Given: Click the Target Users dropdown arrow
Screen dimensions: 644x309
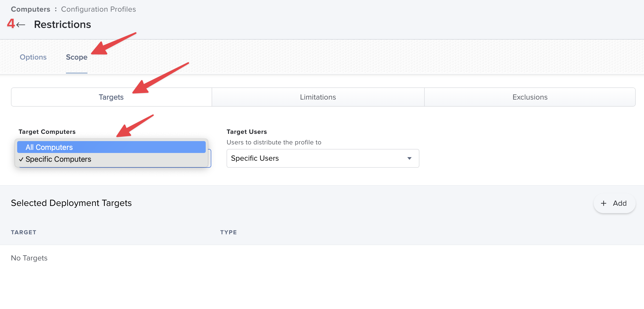Looking at the screenshot, I should point(409,158).
